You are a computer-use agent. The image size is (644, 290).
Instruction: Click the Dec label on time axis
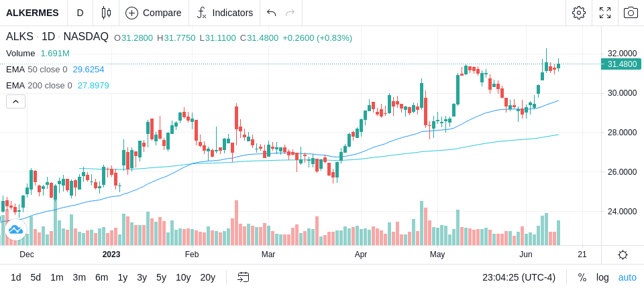27,255
